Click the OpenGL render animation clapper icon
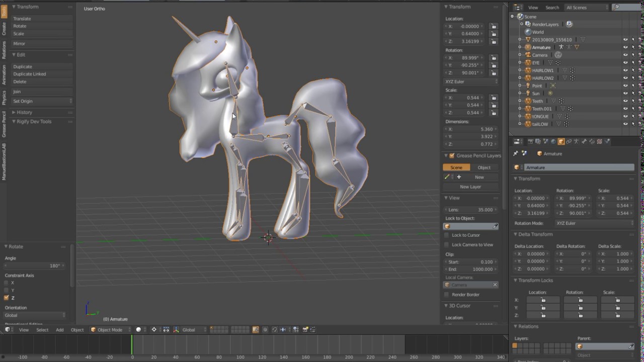Image resolution: width=644 pixels, height=362 pixels. coord(313,330)
